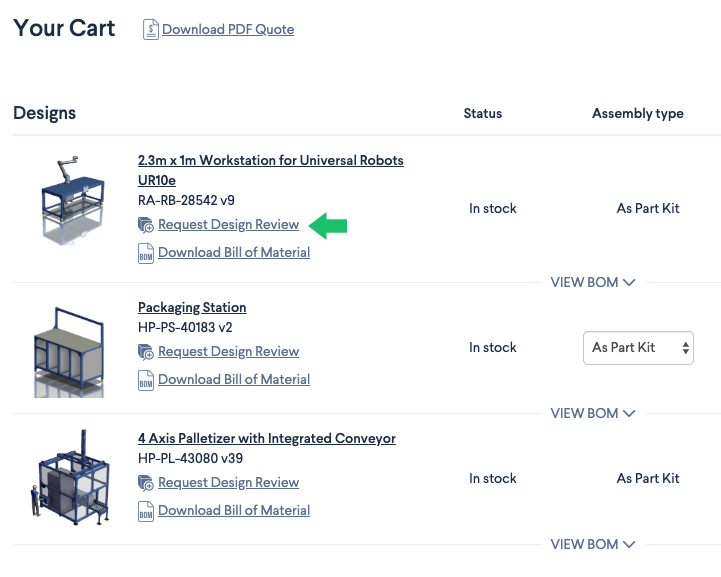Click the design review icon for Packaging Station

point(146,352)
